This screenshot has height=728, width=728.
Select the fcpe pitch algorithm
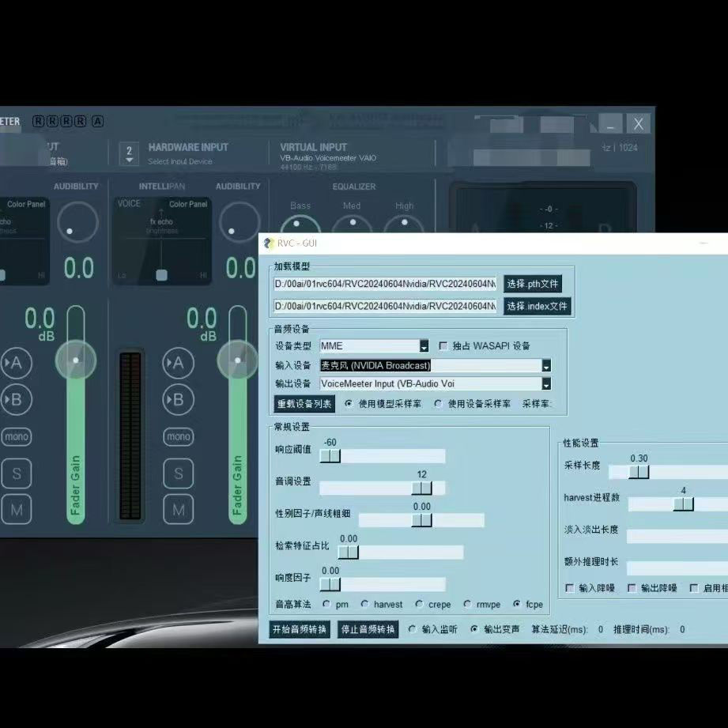tap(516, 604)
